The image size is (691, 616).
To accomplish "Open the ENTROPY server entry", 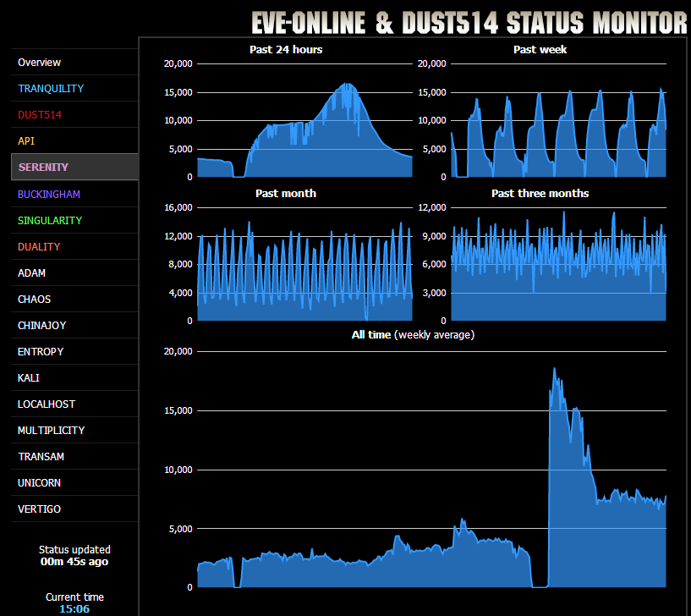I will (x=74, y=351).
